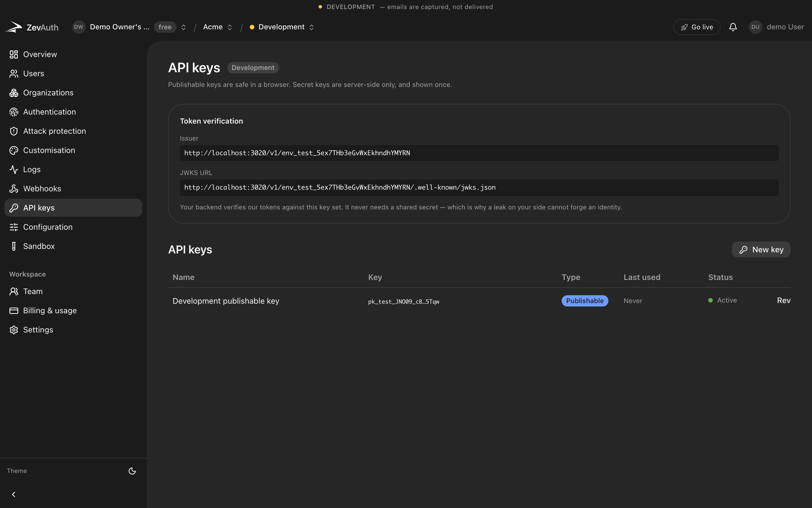Viewport: 812px width, 508px height.
Task: Click the Type column header
Action: [x=571, y=277]
